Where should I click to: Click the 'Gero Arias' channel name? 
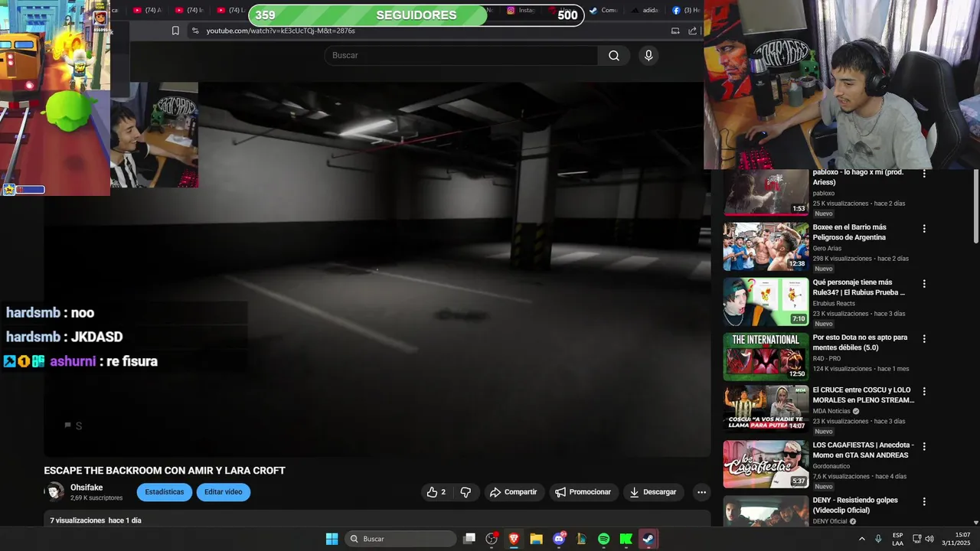(x=828, y=248)
